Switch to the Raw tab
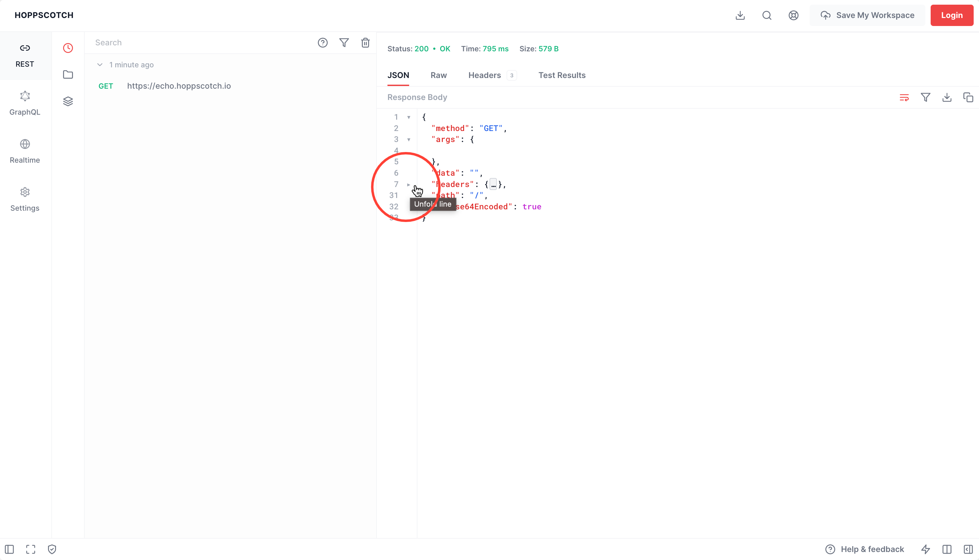The width and height of the screenshot is (979, 560). [438, 75]
